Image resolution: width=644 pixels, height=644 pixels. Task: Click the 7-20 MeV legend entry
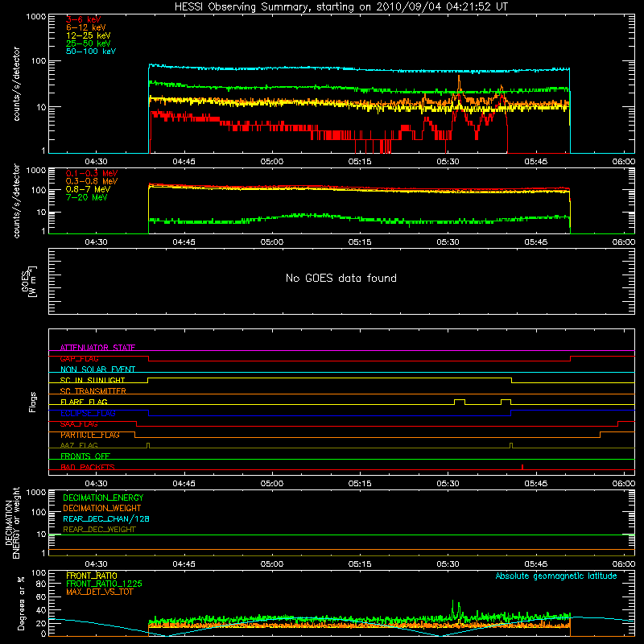point(87,197)
